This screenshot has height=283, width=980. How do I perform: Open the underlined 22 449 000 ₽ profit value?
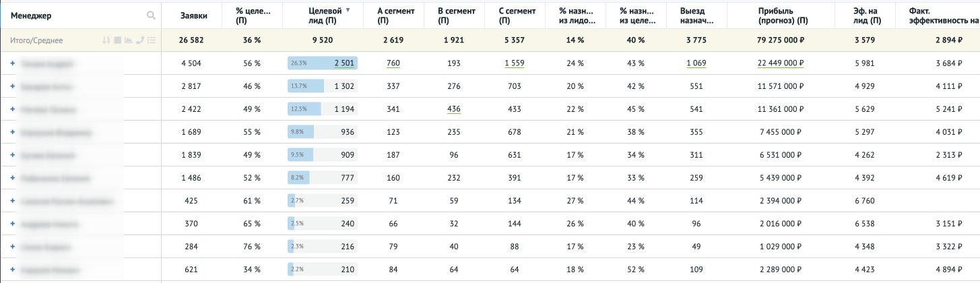(x=780, y=63)
